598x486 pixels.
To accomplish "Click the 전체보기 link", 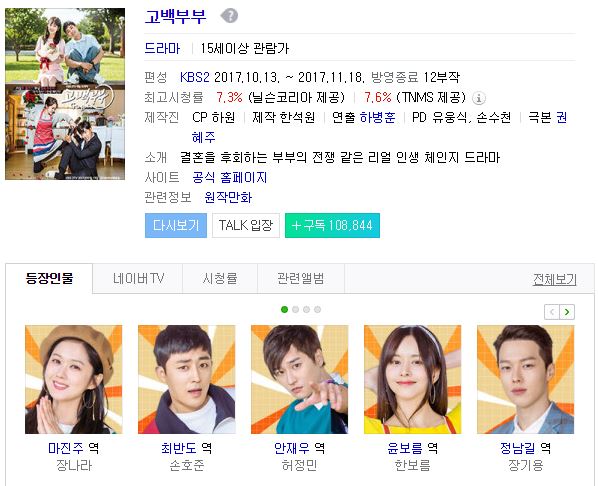I will [x=555, y=280].
